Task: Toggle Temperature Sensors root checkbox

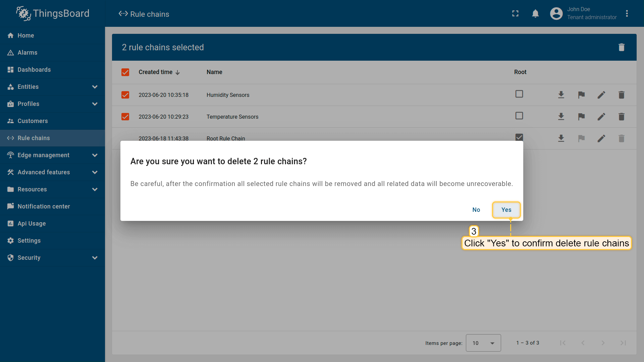Action: pyautogui.click(x=519, y=116)
